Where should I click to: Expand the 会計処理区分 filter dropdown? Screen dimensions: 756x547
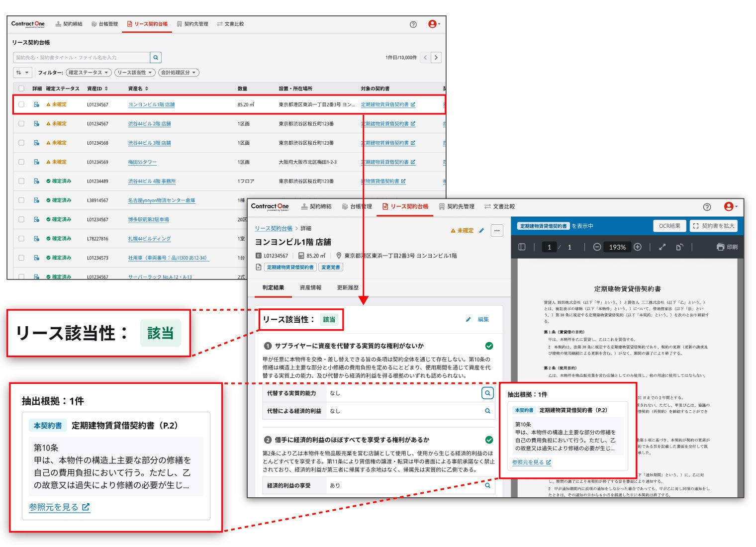tap(179, 73)
